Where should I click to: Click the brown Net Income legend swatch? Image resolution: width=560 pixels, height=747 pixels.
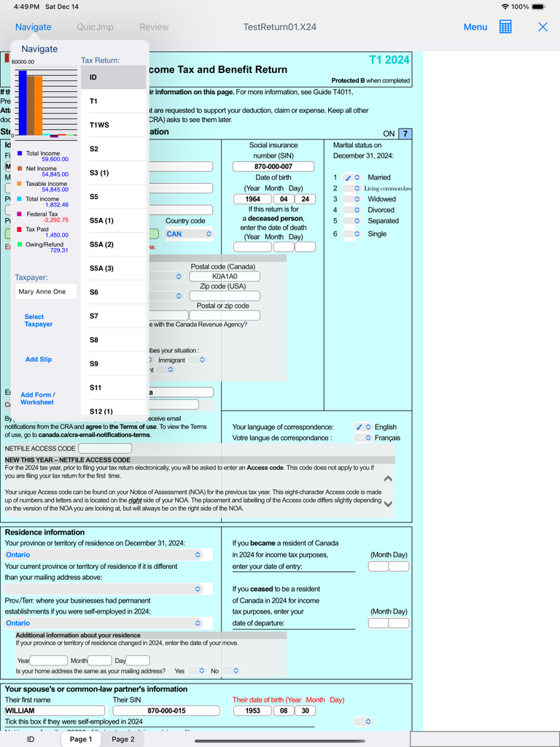(x=20, y=169)
